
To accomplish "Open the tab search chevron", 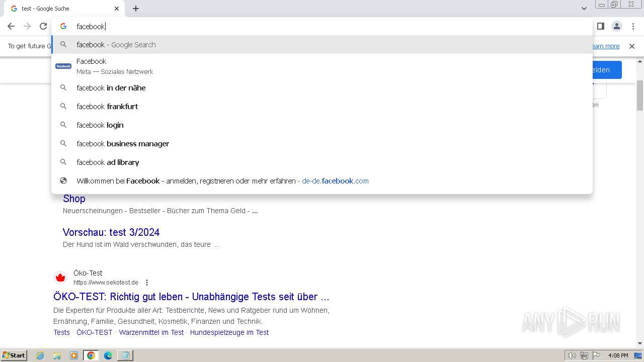I will 584,9.
